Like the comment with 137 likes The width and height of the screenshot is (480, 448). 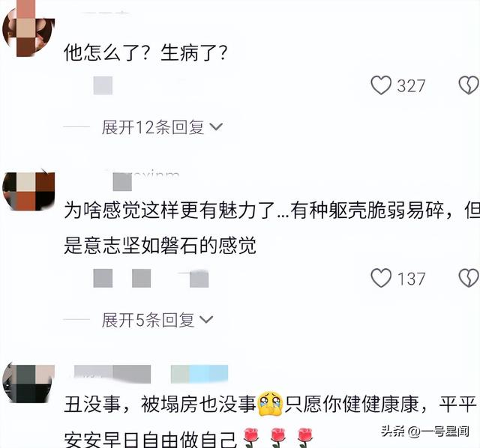tap(381, 278)
